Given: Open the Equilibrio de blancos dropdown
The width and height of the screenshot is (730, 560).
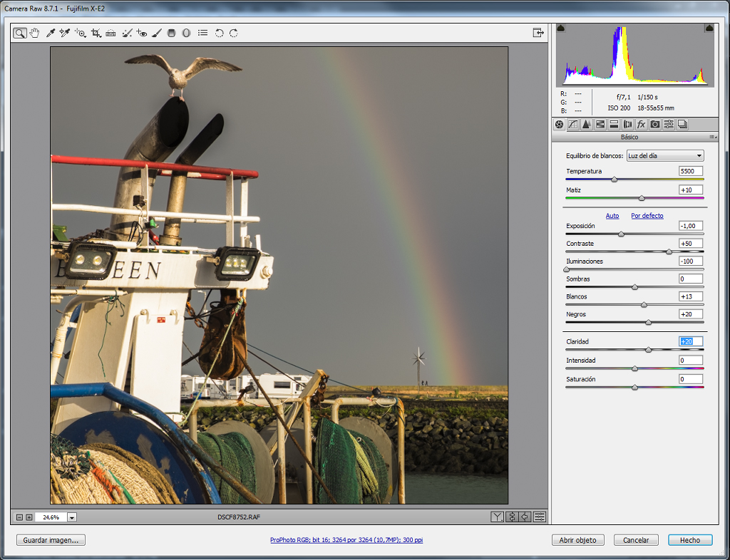Looking at the screenshot, I should tap(665, 156).
